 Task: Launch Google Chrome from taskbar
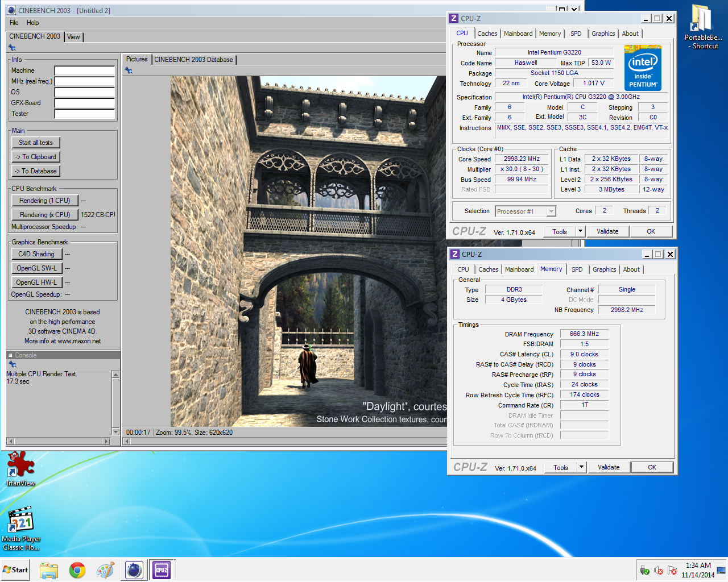(77, 570)
